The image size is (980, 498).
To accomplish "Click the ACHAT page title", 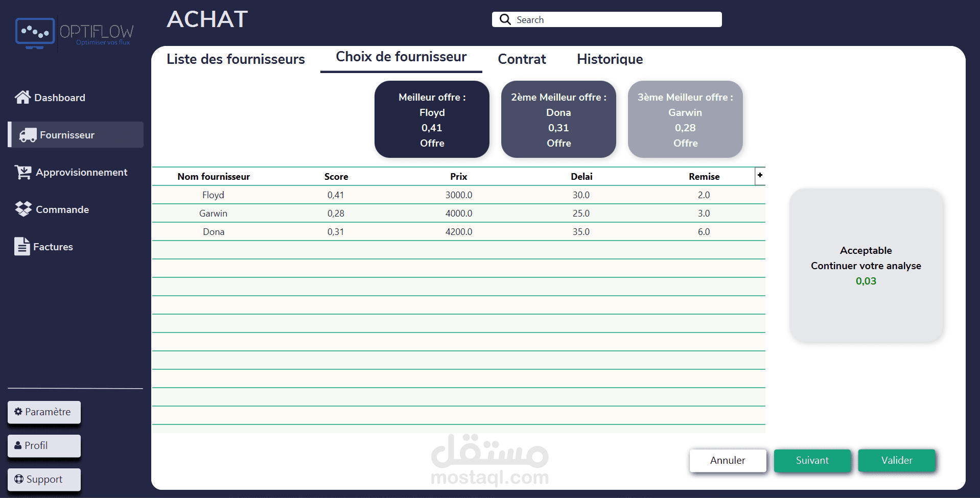I will 207,19.
